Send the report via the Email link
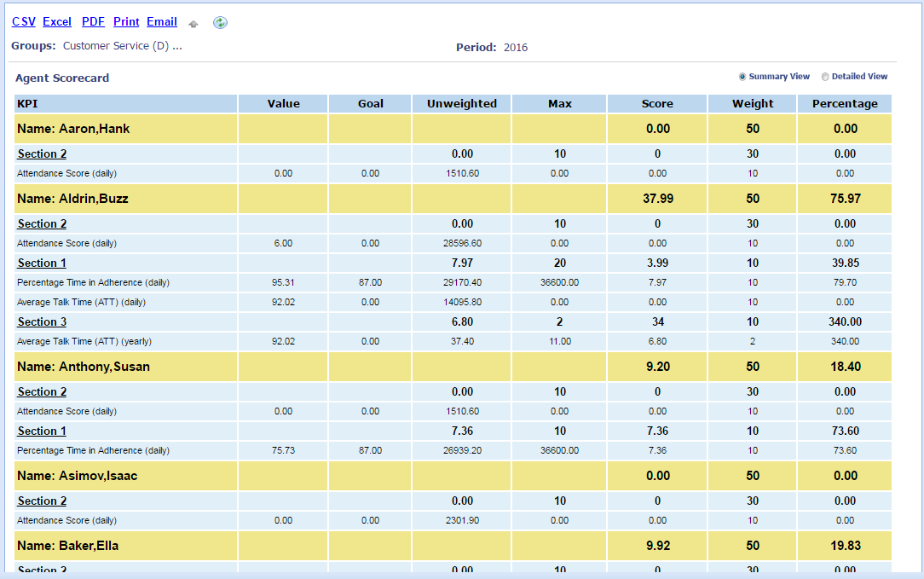The image size is (924, 579). [162, 22]
